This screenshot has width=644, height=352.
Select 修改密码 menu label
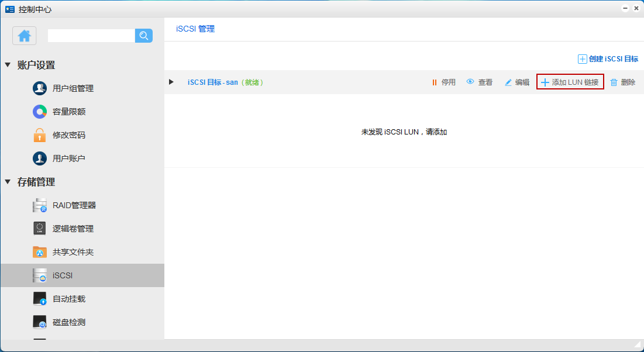(69, 135)
